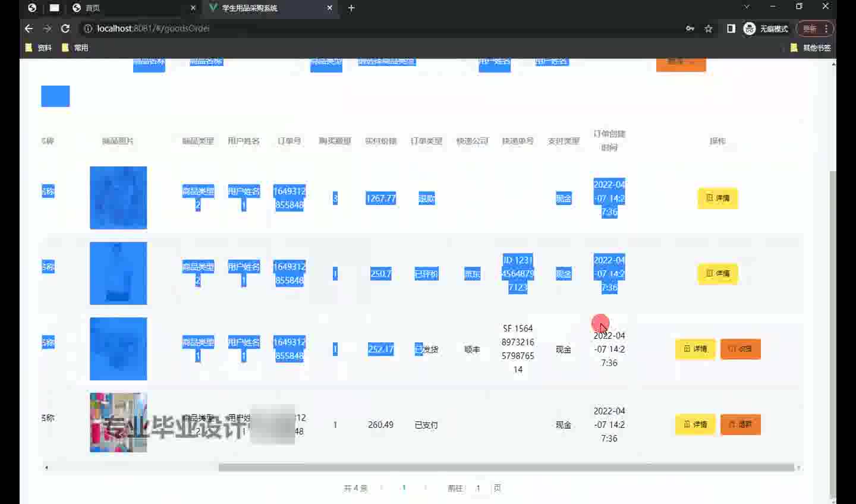Screen dimensions: 856x504
Task: Go back to the previous browser page
Action: point(29,29)
